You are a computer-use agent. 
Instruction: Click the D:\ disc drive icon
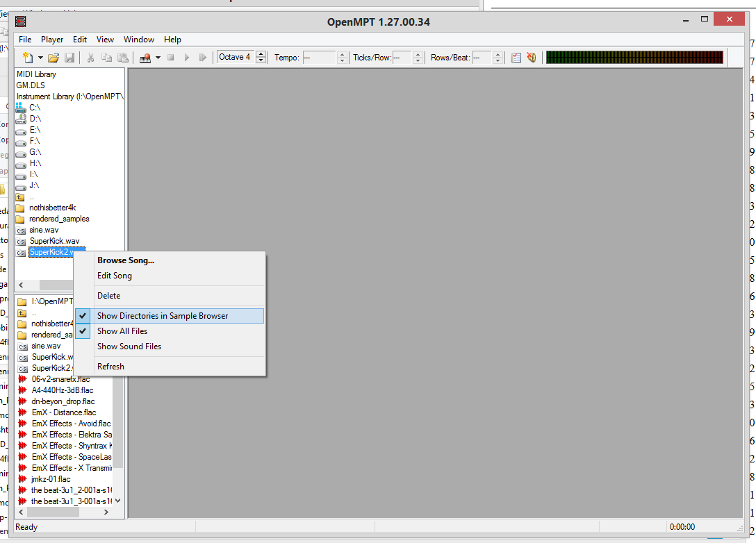click(21, 119)
